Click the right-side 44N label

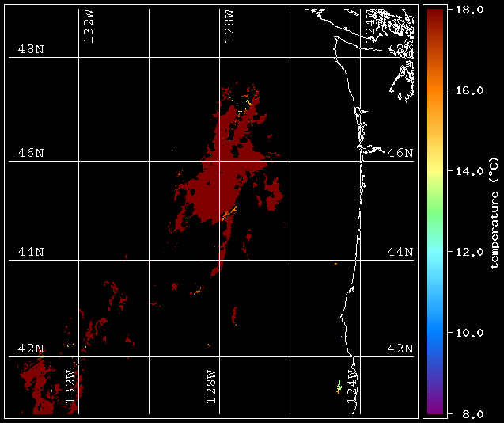[x=400, y=252]
